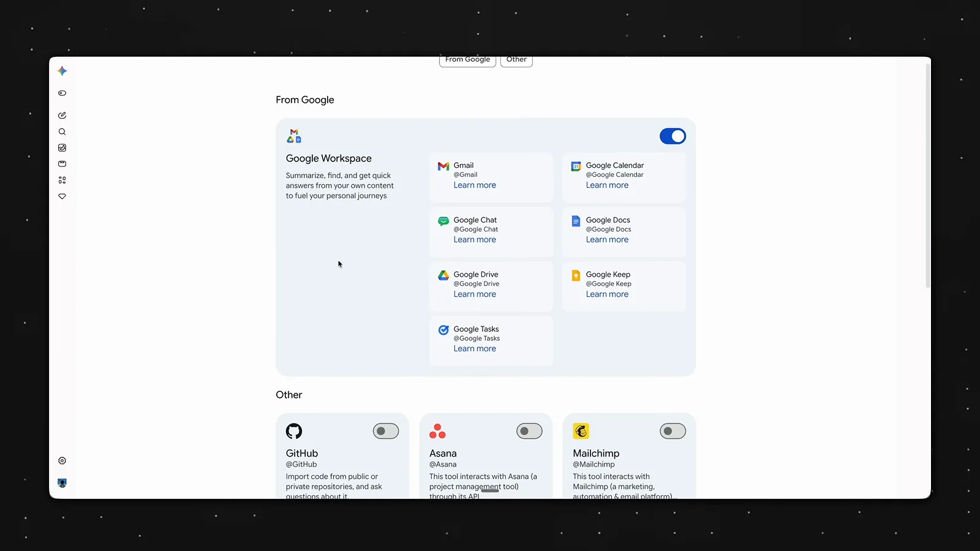Viewport: 980px width, 551px height.
Task: Click the Google Calendar icon
Action: pos(576,166)
